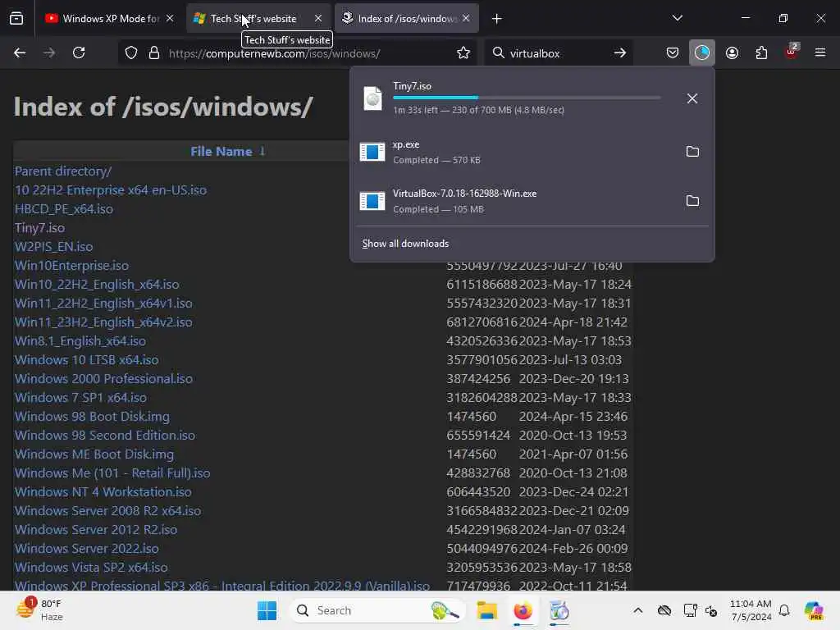Open uBlock Origin extension icon
Image resolution: width=840 pixels, height=630 pixels.
(792, 52)
